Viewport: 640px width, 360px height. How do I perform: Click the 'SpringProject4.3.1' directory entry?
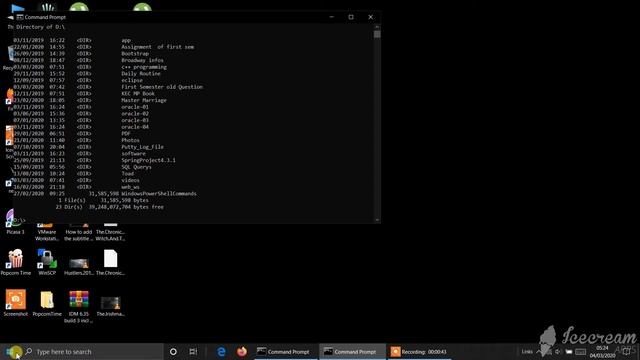[148, 160]
